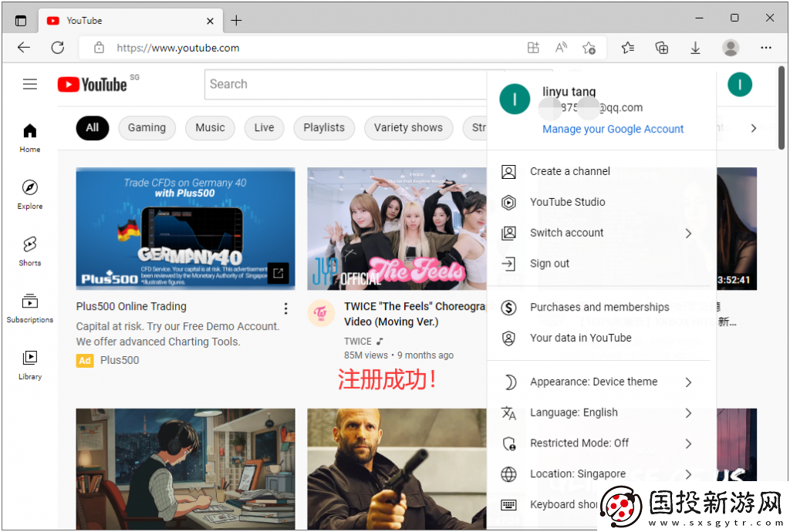
Task: Select the Music category chip
Action: pos(210,128)
